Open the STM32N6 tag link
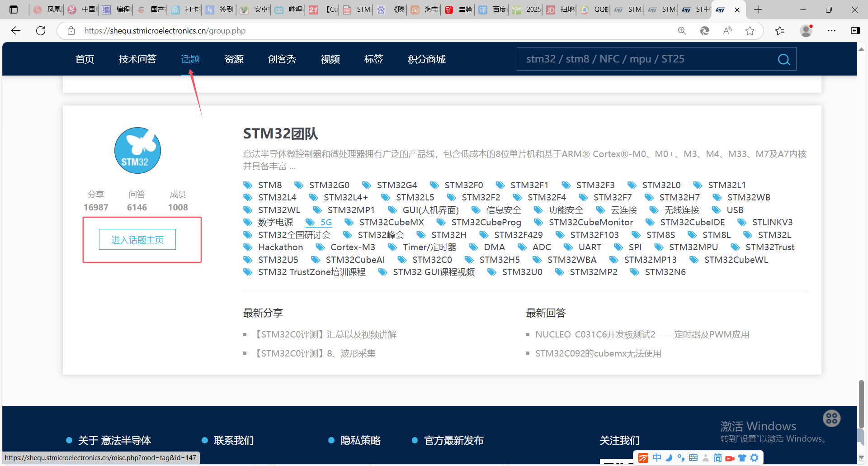This screenshot has width=868, height=466. click(x=665, y=272)
